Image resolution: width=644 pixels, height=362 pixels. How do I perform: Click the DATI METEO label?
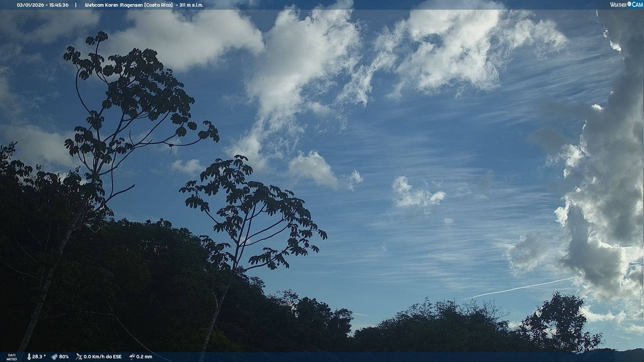click(x=12, y=357)
